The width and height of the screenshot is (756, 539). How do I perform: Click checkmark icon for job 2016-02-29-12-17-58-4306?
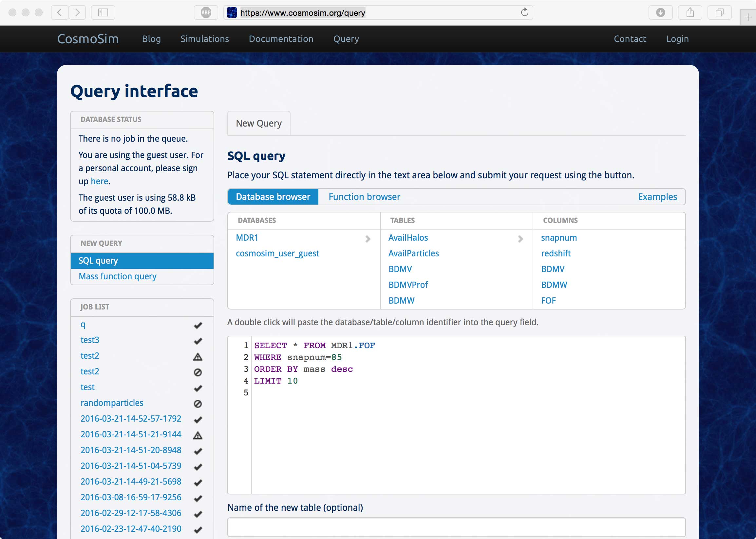click(x=198, y=514)
